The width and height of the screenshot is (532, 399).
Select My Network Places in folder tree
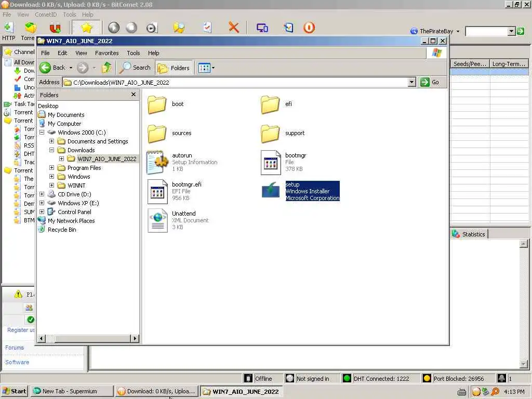click(71, 220)
